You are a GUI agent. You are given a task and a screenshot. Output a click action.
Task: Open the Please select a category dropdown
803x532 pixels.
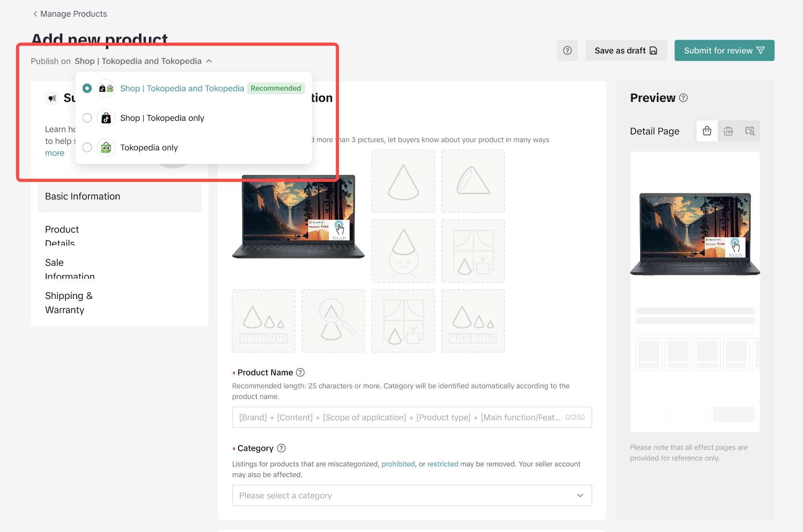pos(412,495)
